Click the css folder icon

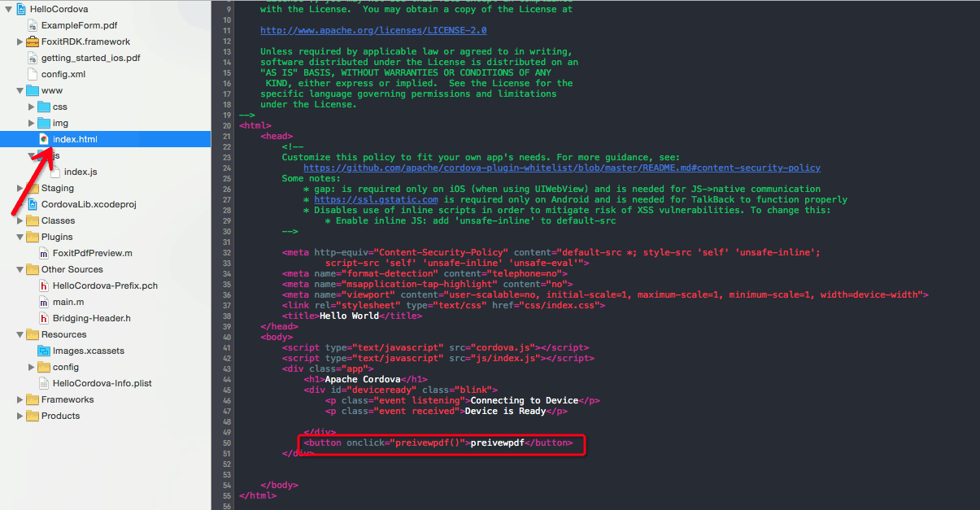point(44,107)
